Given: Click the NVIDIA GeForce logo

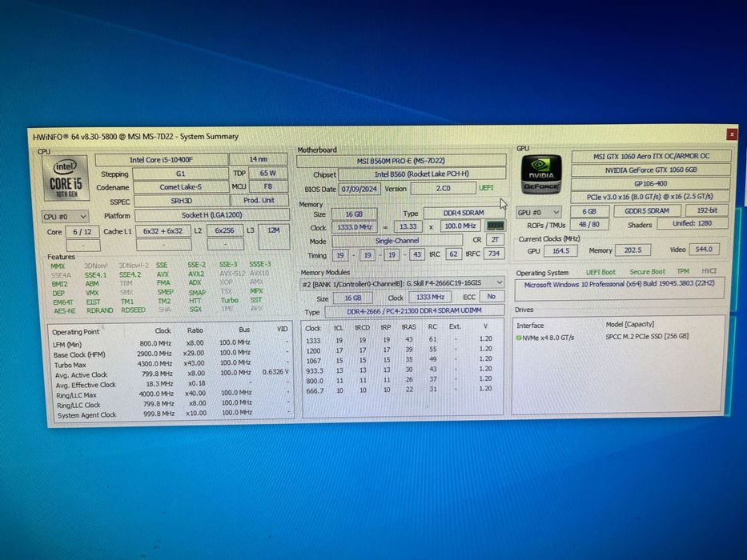Looking at the screenshot, I should (540, 174).
